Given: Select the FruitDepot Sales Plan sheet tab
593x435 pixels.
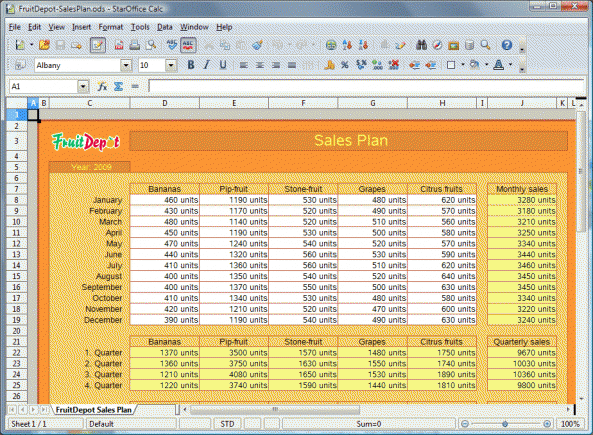Looking at the screenshot, I should click(x=93, y=410).
